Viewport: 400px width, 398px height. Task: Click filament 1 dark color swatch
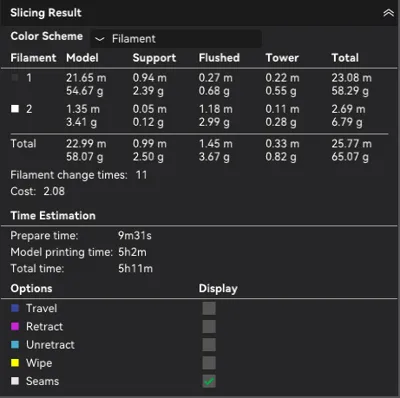15,78
